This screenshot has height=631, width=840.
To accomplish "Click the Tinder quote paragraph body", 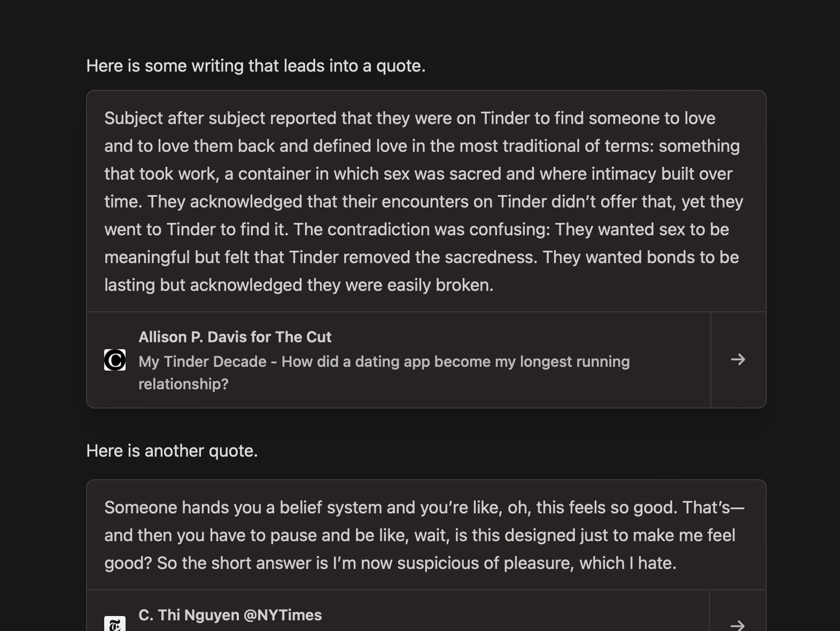I will tap(425, 202).
